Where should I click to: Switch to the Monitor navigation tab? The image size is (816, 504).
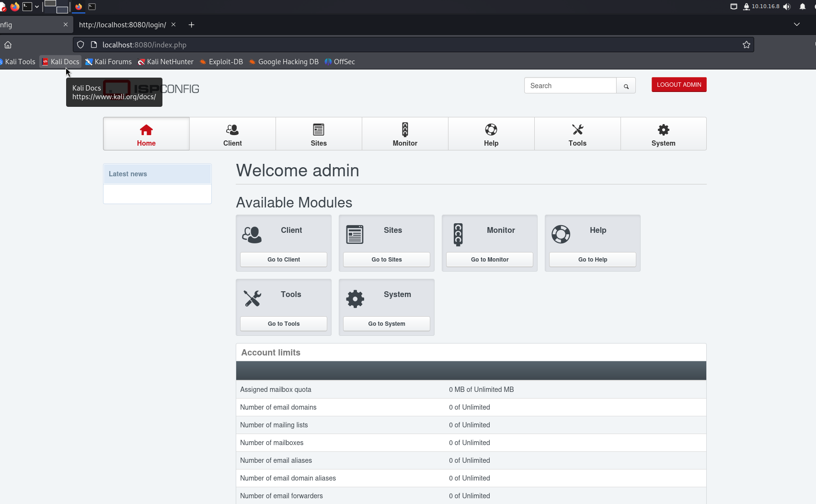(x=405, y=134)
